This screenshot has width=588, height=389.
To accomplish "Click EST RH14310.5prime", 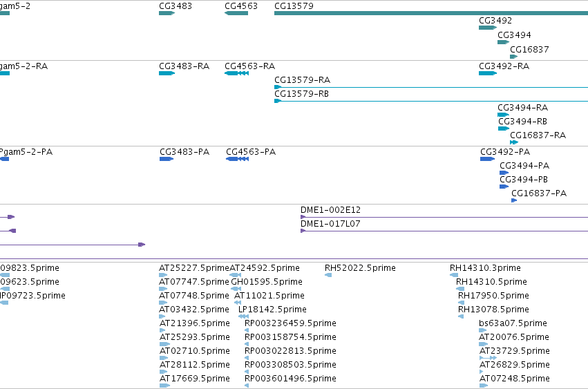I will (491, 282).
